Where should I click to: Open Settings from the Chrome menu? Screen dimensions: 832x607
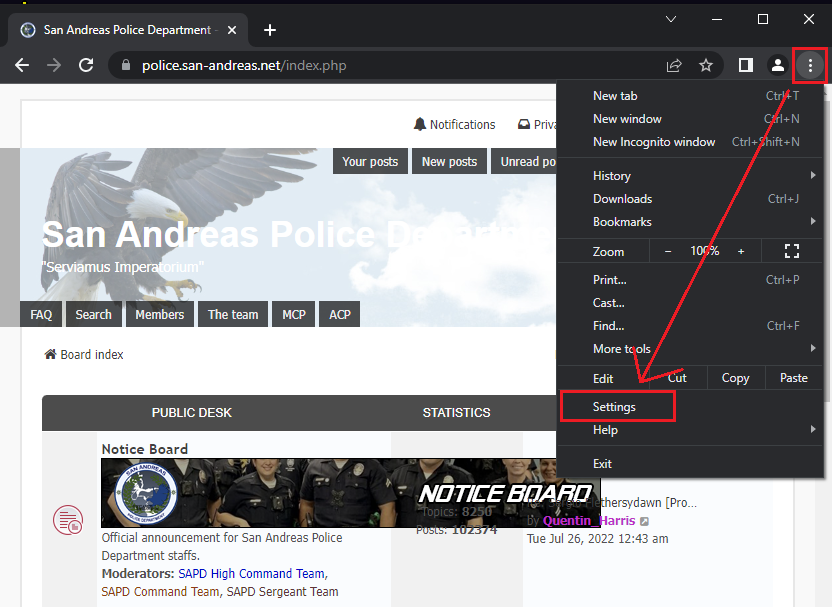point(691,407)
